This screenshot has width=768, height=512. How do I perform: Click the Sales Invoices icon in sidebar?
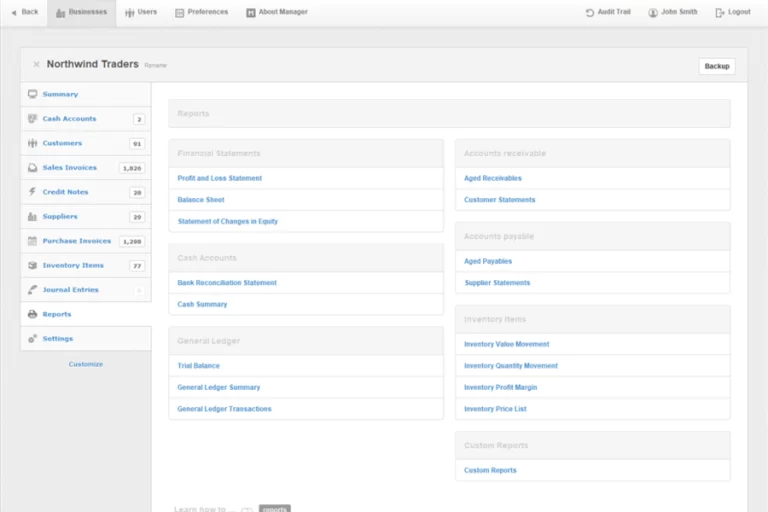pos(32,168)
